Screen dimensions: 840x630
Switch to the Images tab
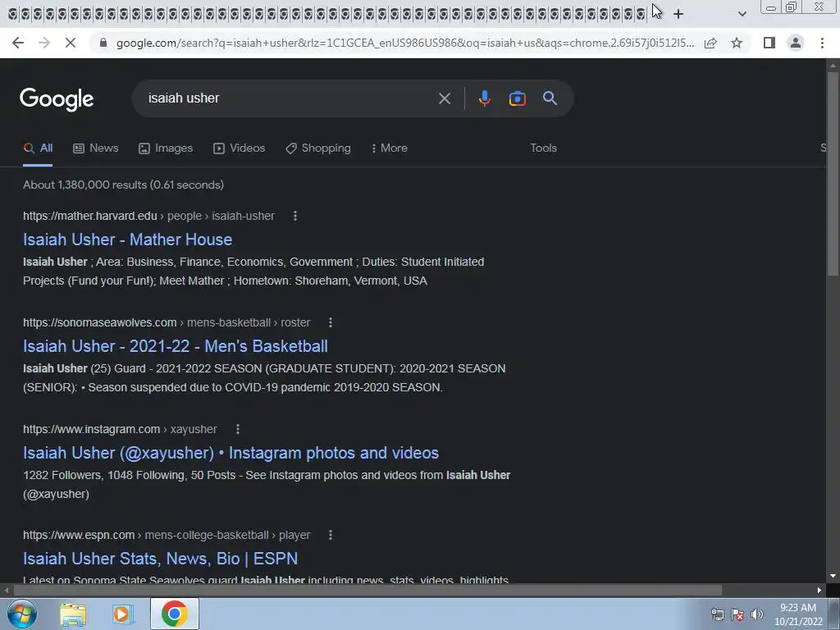166,148
